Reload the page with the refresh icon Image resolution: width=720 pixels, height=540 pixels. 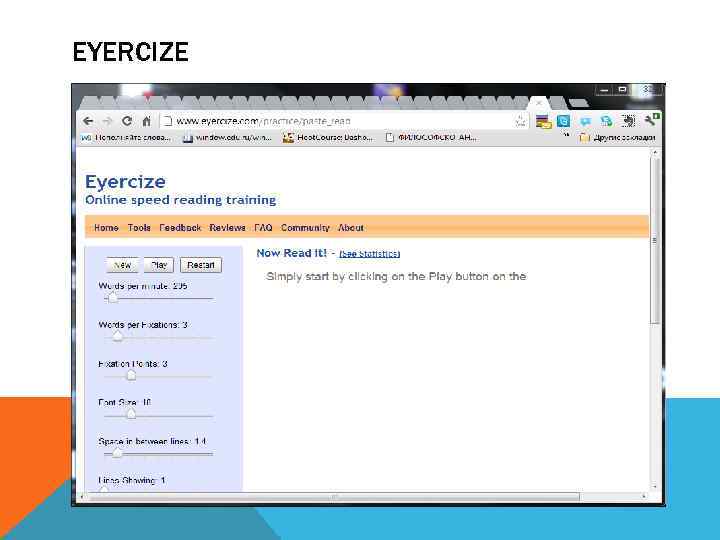127,121
